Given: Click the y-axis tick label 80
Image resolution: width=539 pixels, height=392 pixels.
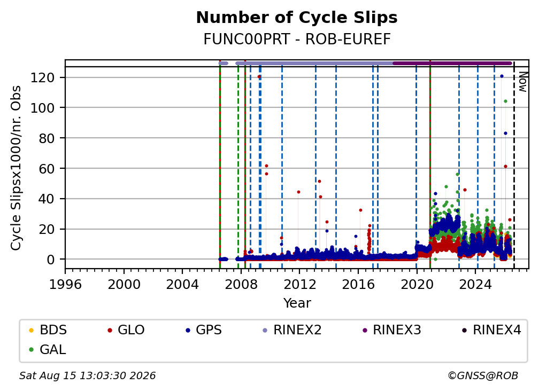Looking at the screenshot, I should (47, 138).
